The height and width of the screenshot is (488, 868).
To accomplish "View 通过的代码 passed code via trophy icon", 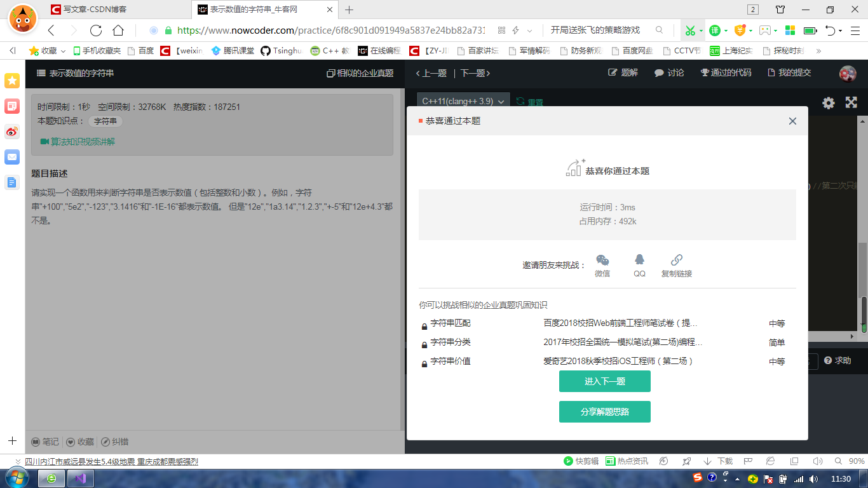I will pyautogui.click(x=724, y=73).
